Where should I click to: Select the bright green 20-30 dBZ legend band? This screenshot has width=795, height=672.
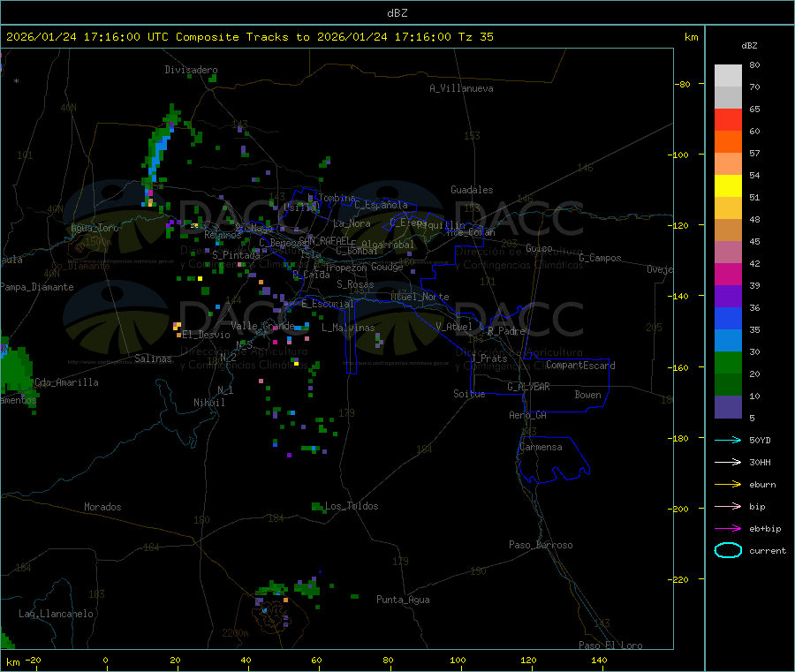728,362
